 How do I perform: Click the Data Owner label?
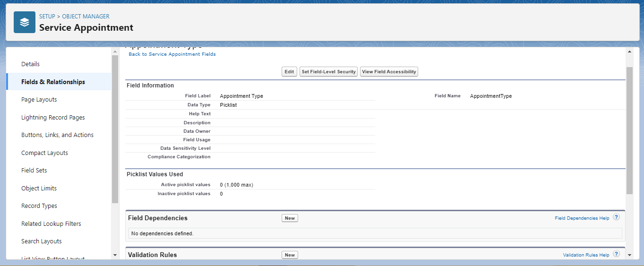(x=197, y=131)
